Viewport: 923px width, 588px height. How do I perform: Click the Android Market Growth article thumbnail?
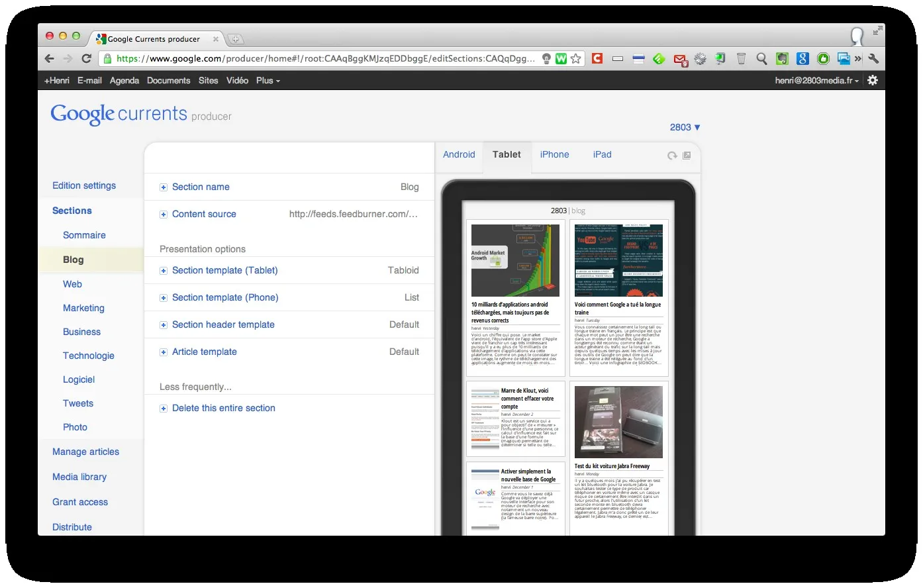coord(515,260)
